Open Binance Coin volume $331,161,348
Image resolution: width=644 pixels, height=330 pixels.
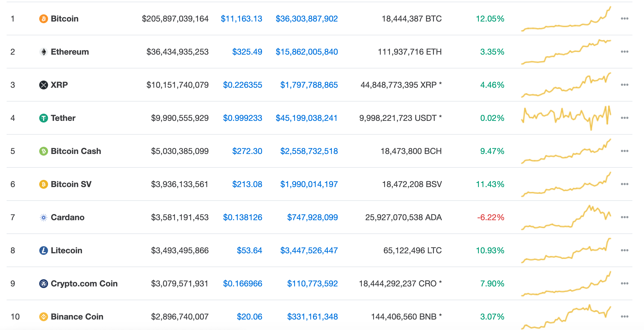point(312,317)
